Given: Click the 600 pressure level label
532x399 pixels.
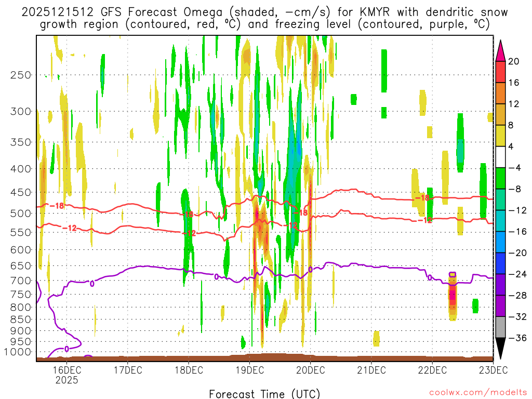Looking at the screenshot, I should click(x=21, y=250).
